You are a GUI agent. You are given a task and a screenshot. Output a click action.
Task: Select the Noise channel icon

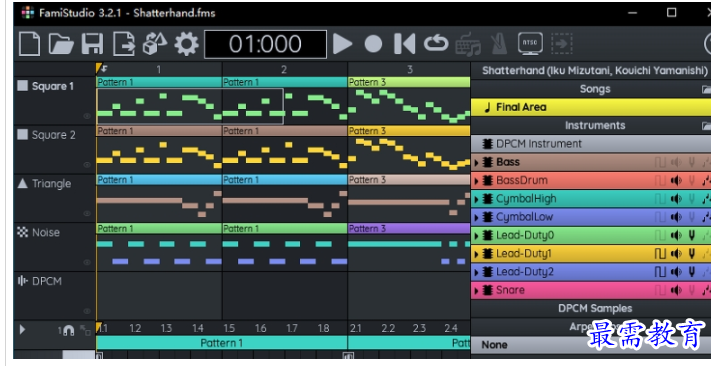[x=22, y=232]
